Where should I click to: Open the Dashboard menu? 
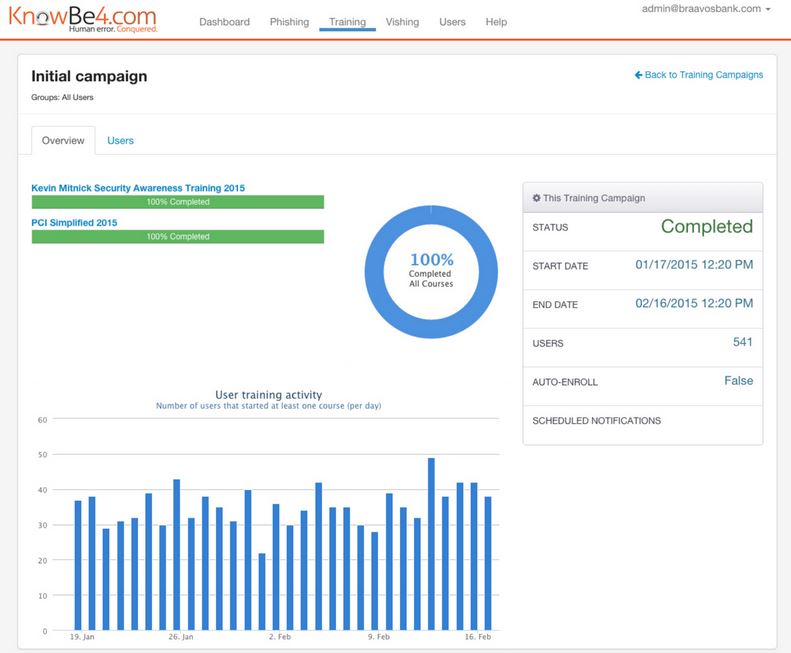224,22
